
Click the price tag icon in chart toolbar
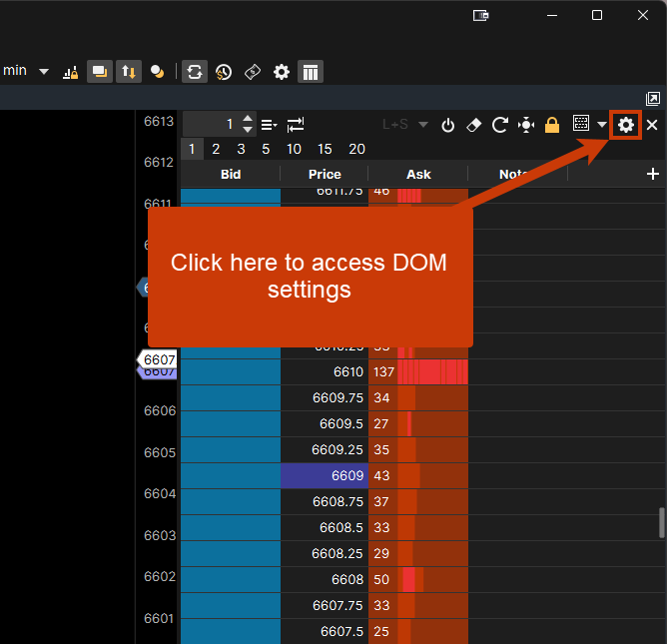point(253,72)
